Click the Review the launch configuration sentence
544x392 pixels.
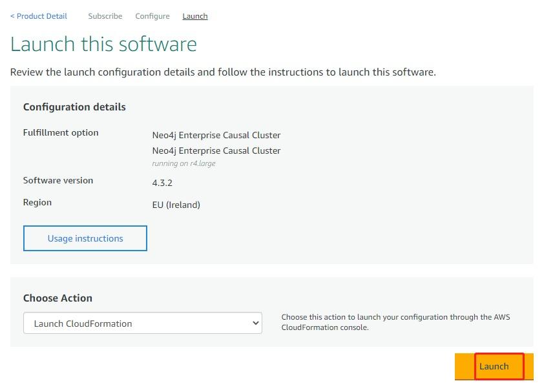coord(223,72)
